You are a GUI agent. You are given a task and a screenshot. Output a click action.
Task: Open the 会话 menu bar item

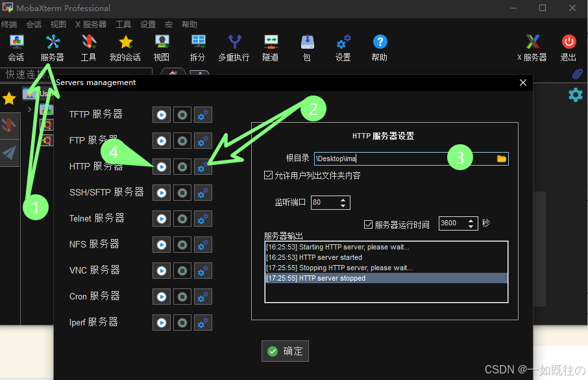point(34,25)
